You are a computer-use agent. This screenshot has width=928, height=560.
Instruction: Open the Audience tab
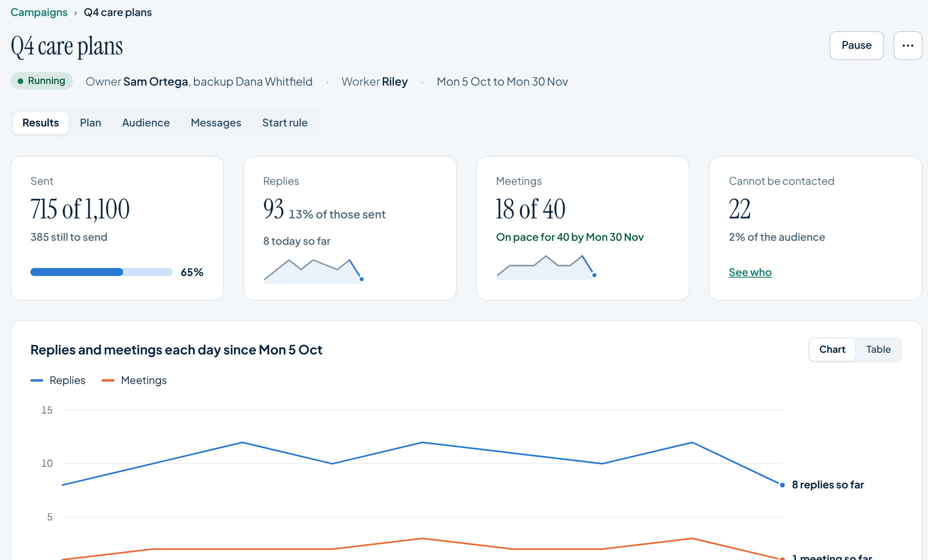[x=146, y=123]
